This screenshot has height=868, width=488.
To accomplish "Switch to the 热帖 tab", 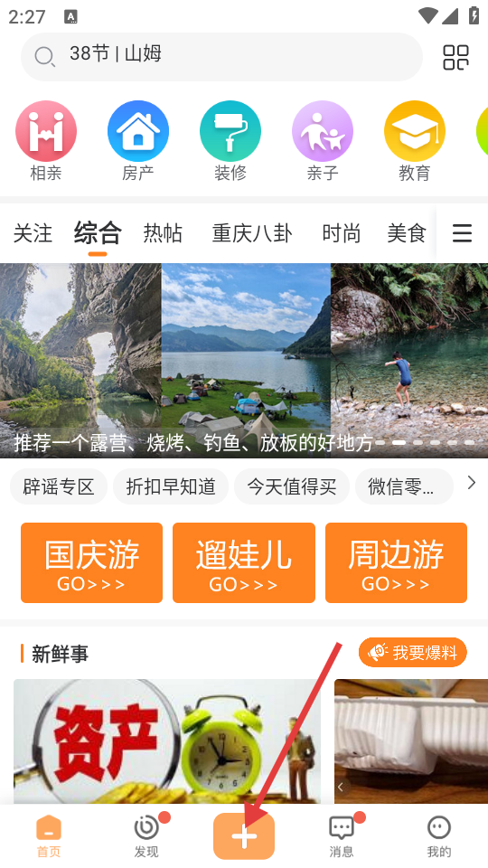I will click(x=163, y=233).
